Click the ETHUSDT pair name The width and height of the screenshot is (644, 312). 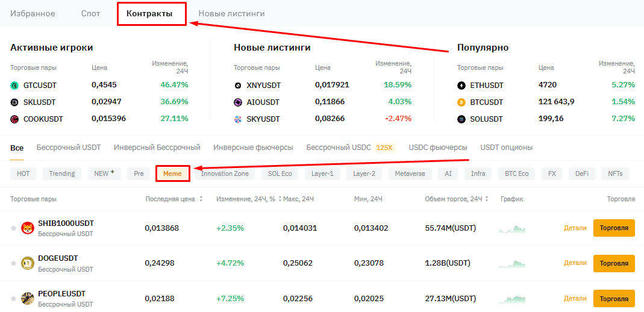(487, 86)
